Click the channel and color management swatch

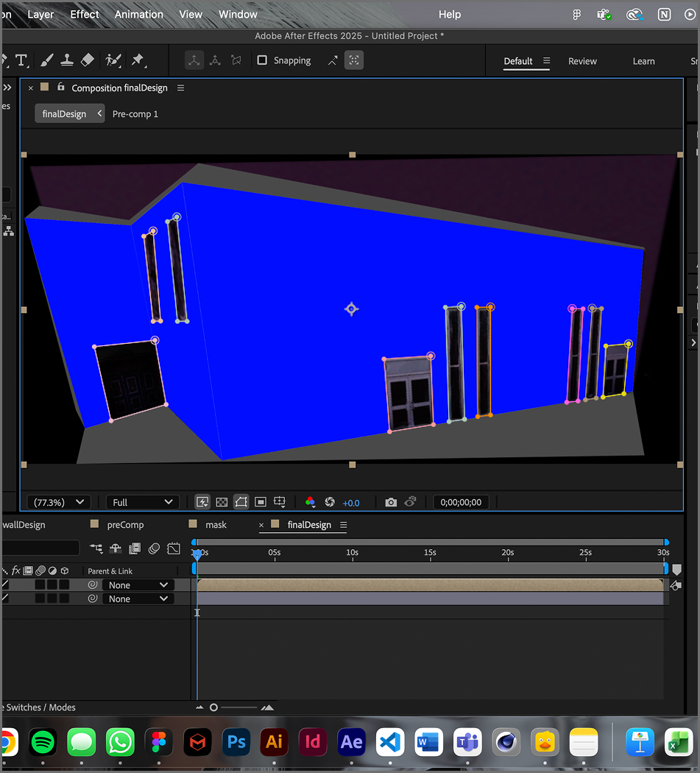tap(310, 501)
